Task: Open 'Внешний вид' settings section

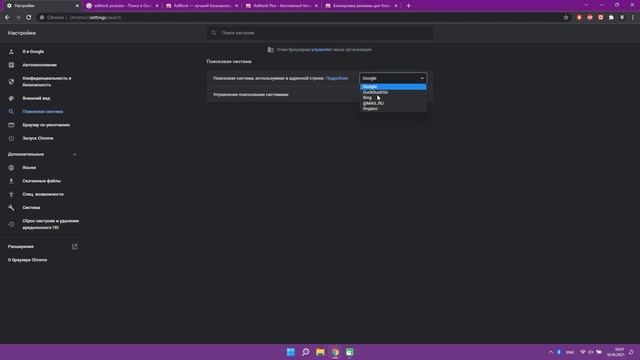Action: click(36, 98)
